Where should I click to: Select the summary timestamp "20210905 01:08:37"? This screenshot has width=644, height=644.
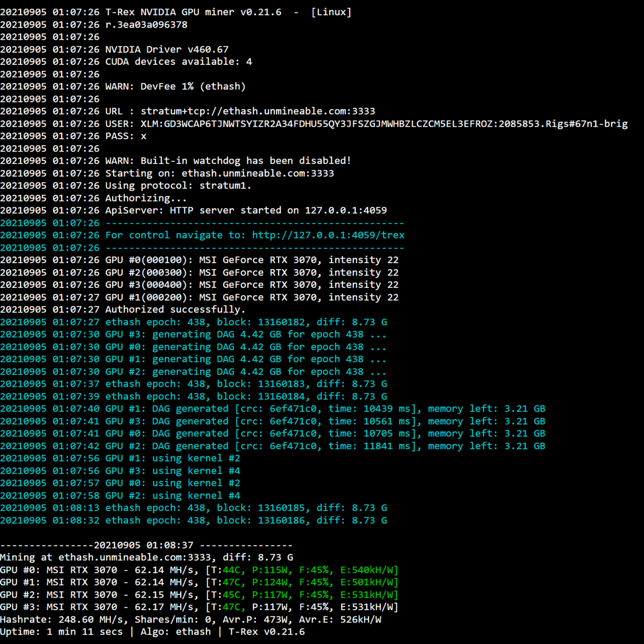[143, 545]
